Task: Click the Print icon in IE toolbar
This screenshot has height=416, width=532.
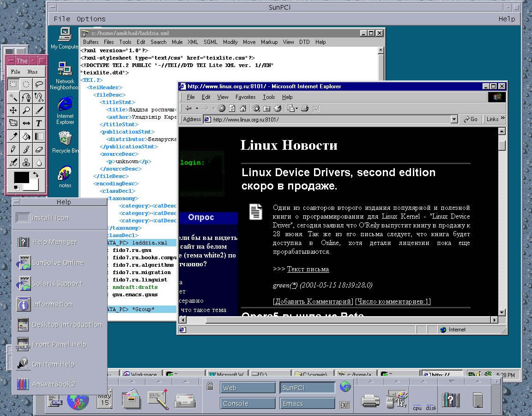Action: (304, 108)
